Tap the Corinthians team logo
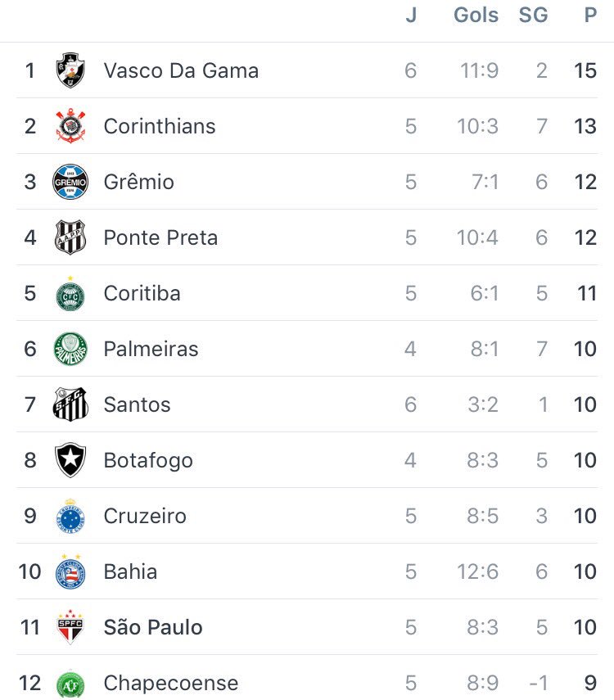This screenshot has width=614, height=700. (x=70, y=126)
